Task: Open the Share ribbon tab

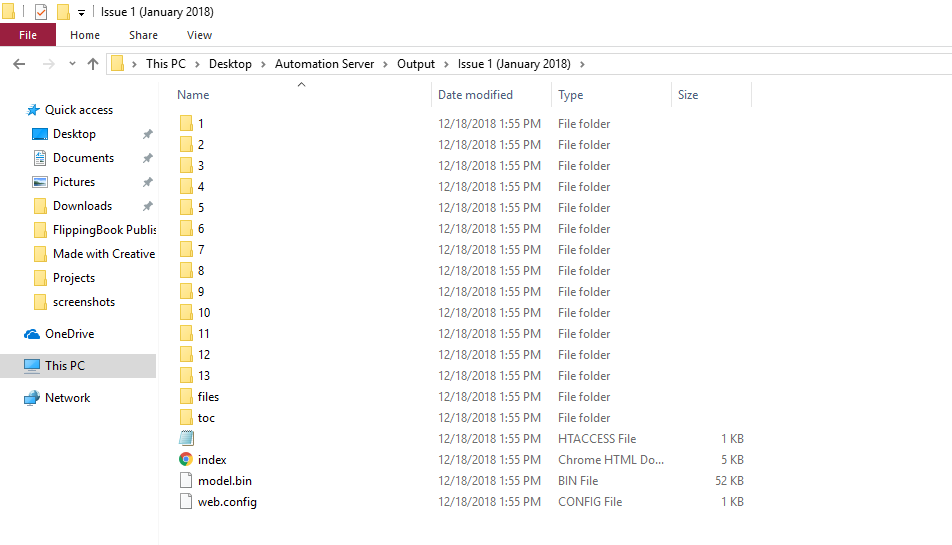Action: tap(143, 35)
